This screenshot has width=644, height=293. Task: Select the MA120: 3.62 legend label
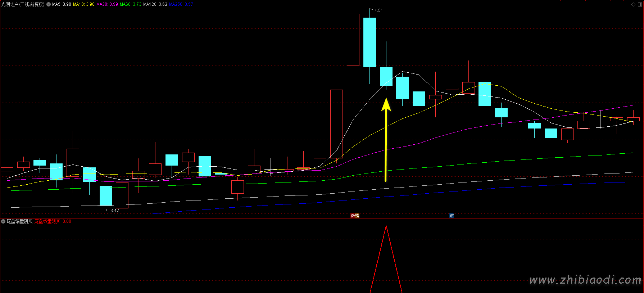pyautogui.click(x=155, y=4)
